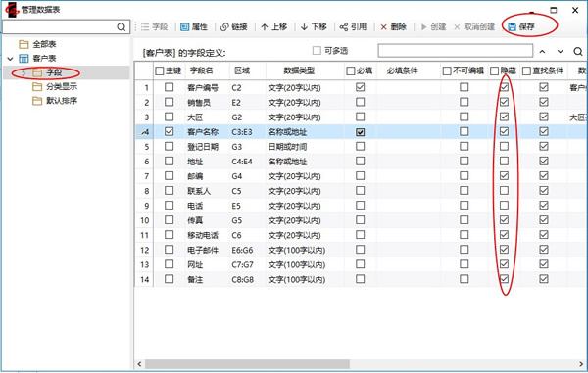The height and width of the screenshot is (373, 588).
Task: Click the 字段名 column header
Action: 202,70
